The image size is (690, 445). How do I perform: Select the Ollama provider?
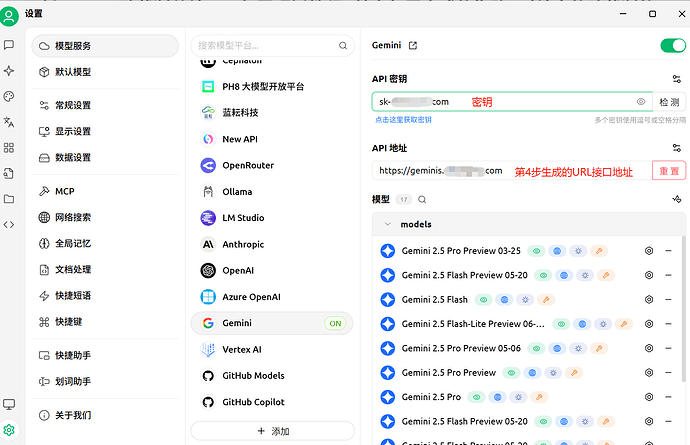[272, 191]
